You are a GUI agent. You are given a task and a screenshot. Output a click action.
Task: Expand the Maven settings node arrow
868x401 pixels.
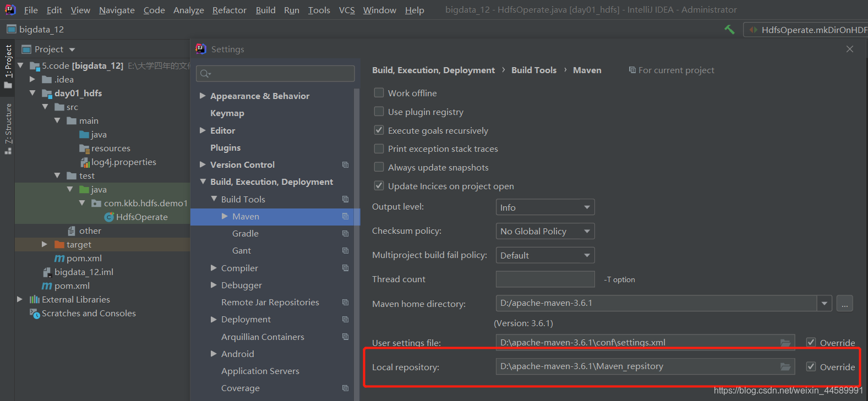click(x=225, y=216)
